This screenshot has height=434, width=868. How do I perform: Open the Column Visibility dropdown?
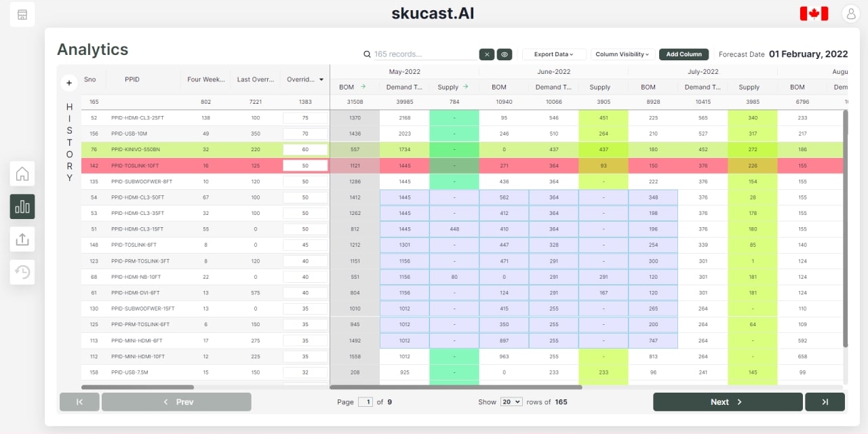(x=623, y=54)
